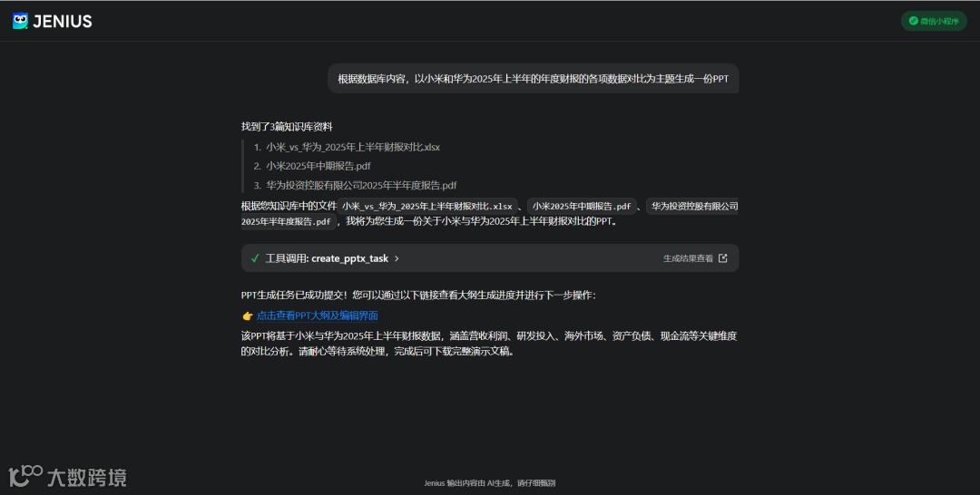Open 生成结果查看 link
Viewport: 980px width, 495px height.
(x=688, y=258)
